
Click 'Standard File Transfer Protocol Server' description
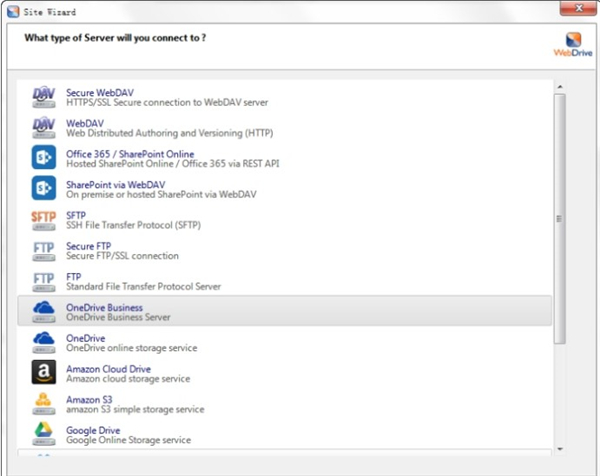click(143, 286)
